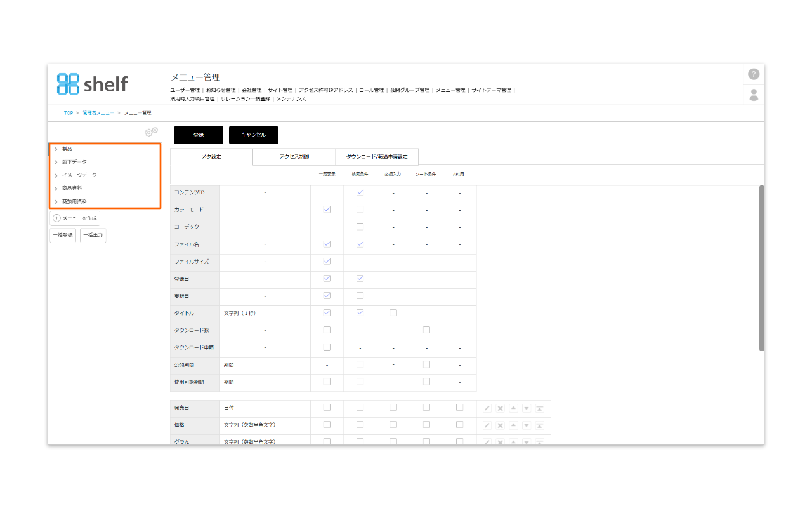Viewport: 812px width, 508px height.
Task: Click the black 登録 button
Action: tap(199, 135)
